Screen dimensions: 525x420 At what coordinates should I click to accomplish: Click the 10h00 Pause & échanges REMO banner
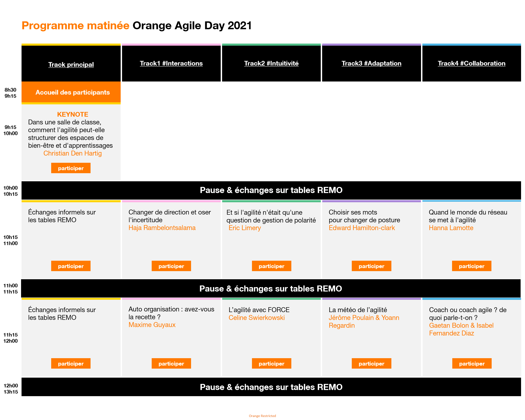pos(271,190)
